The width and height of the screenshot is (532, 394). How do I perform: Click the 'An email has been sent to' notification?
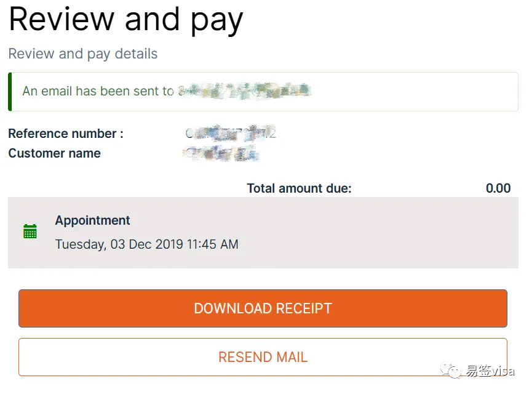[98, 91]
